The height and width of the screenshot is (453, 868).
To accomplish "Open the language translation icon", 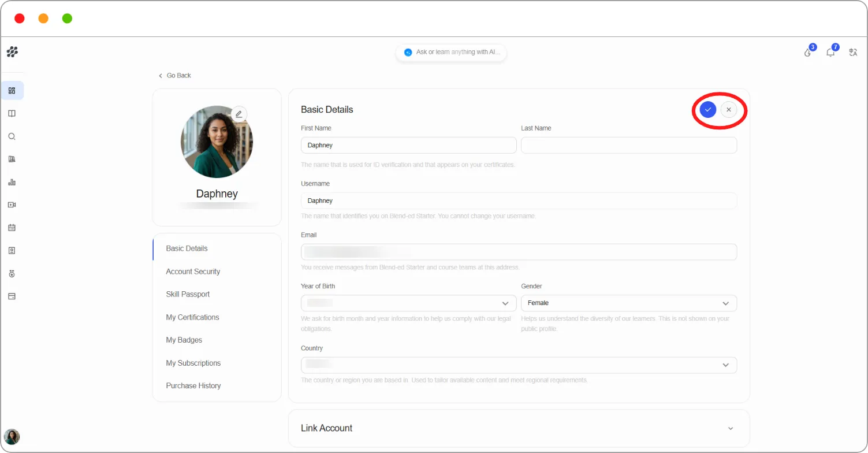I will (853, 52).
